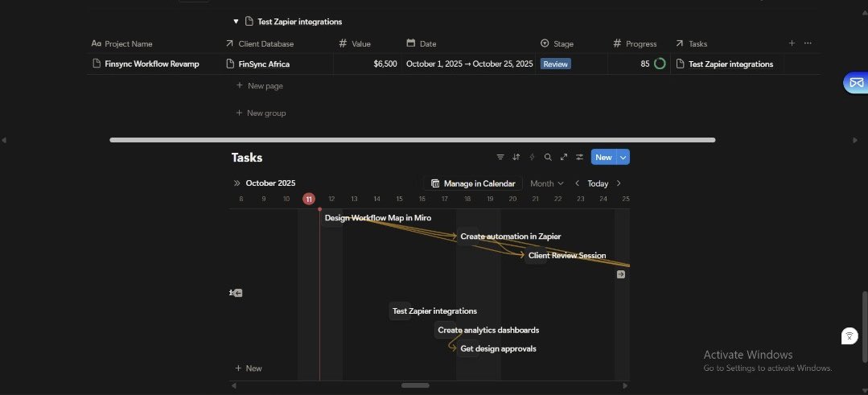Open the Create analytics dashboards task
868x395 pixels.
tap(488, 331)
